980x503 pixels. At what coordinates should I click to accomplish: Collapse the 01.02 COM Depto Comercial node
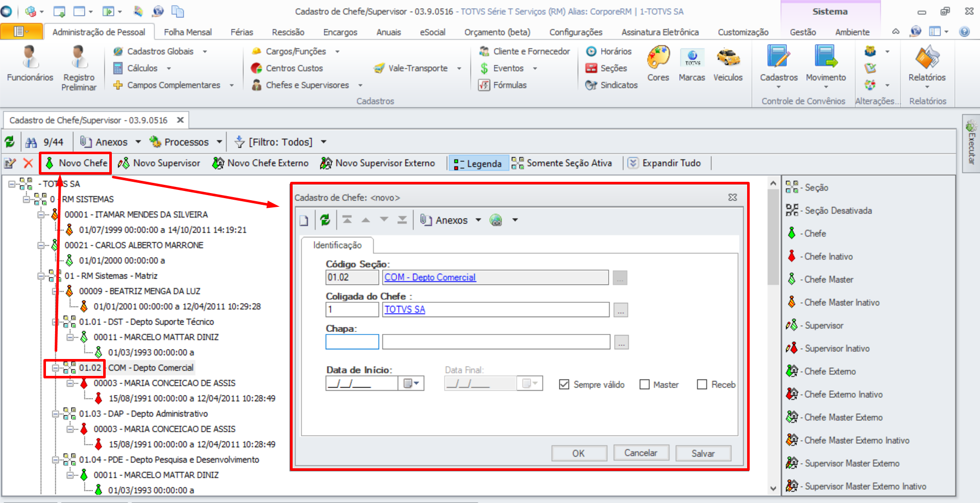[55, 368]
